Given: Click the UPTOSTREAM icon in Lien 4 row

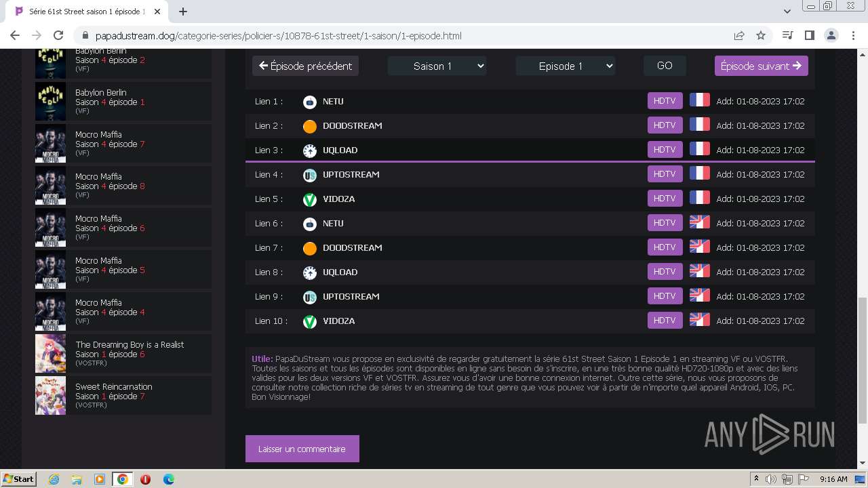Looking at the screenshot, I should click(310, 175).
